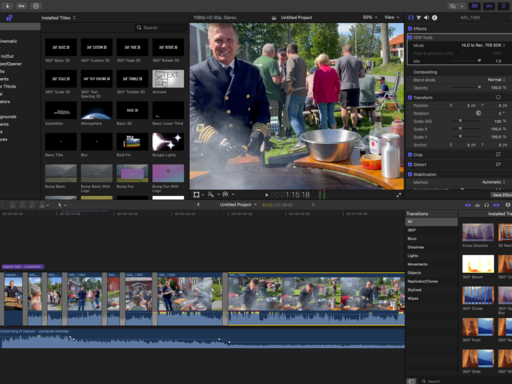Click the connect clip to storyline icon
This screenshot has width=512, height=384.
(13, 205)
